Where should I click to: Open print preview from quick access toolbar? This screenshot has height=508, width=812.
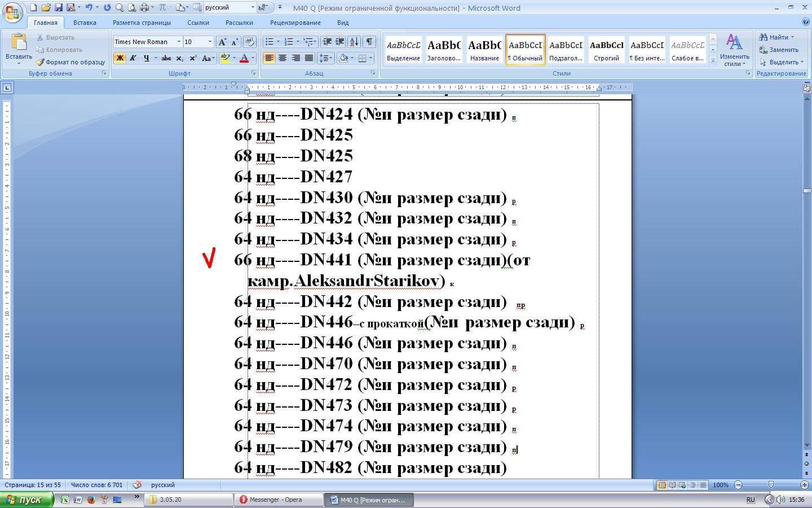(x=132, y=7)
